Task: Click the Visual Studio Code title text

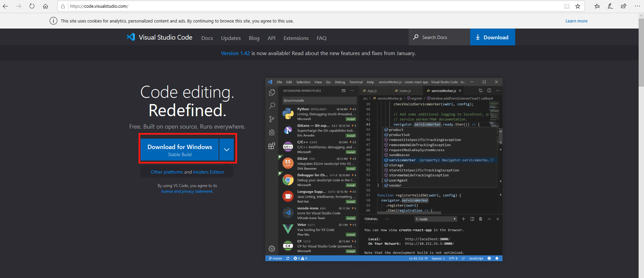Action: click(165, 37)
